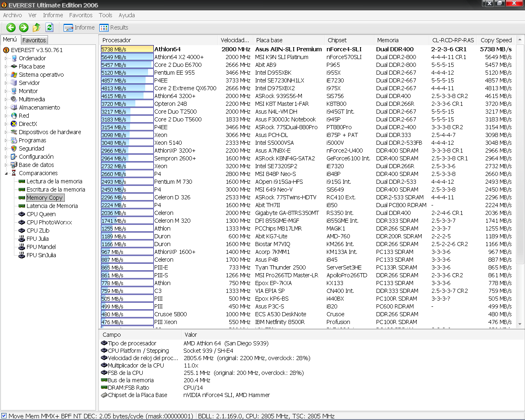Click the green Forward arrow icon

tap(24, 27)
